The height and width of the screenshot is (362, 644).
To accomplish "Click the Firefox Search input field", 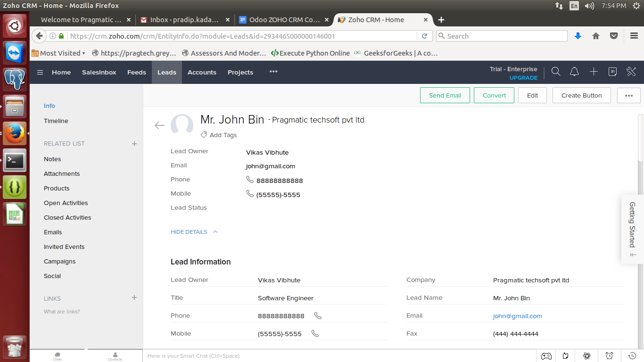I will coord(502,36).
